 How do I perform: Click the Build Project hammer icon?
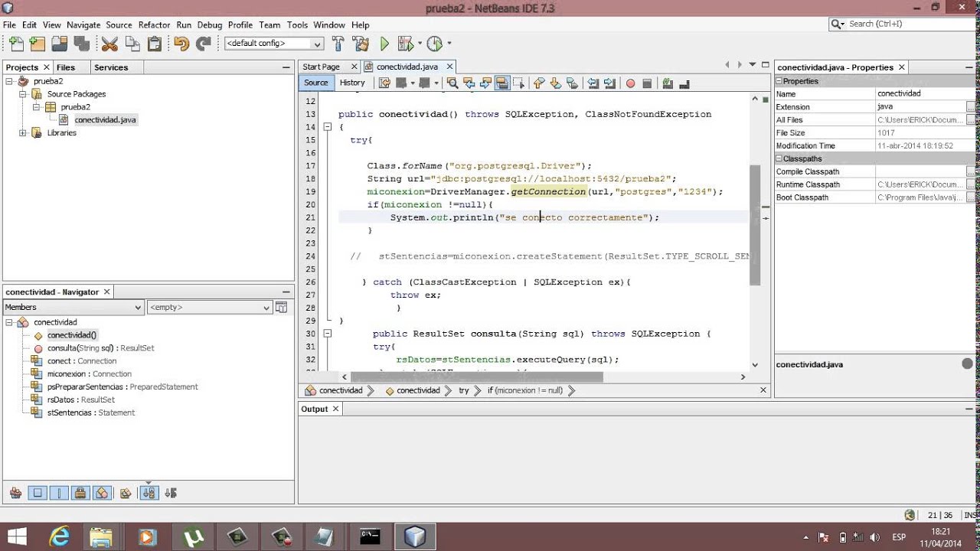pos(338,44)
